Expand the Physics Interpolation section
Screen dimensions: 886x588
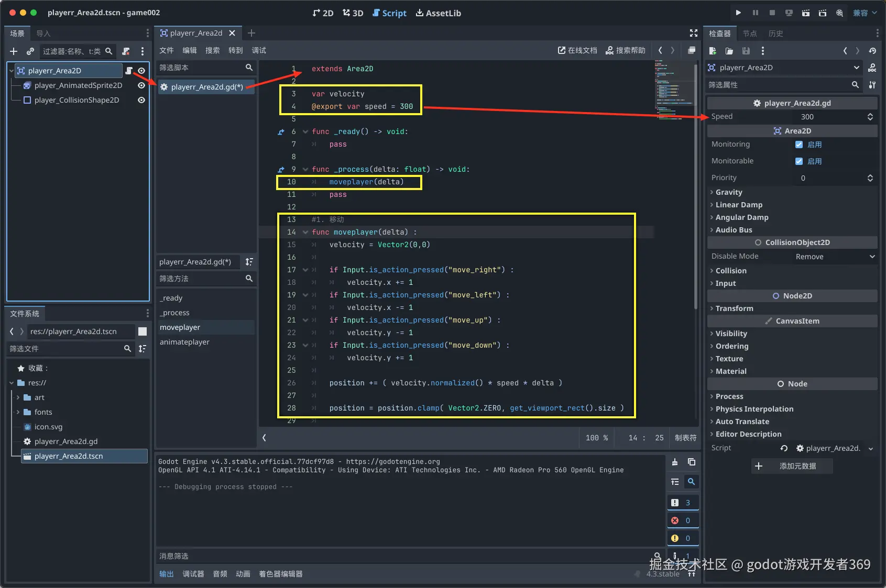[x=754, y=409]
